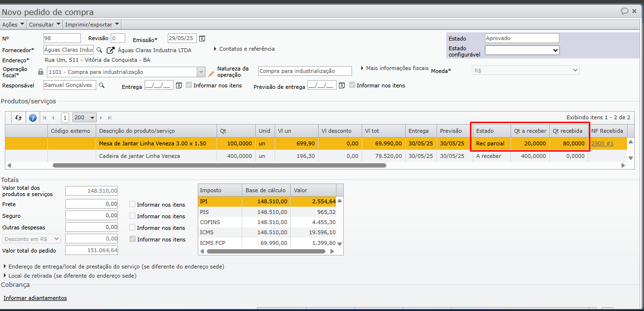Click the Informar adiantamentos link
Viewport: 644px width, 311px height.
(35, 298)
